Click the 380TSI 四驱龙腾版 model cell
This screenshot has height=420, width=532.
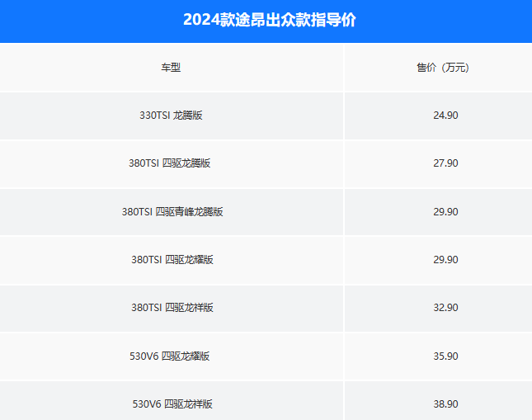point(170,163)
